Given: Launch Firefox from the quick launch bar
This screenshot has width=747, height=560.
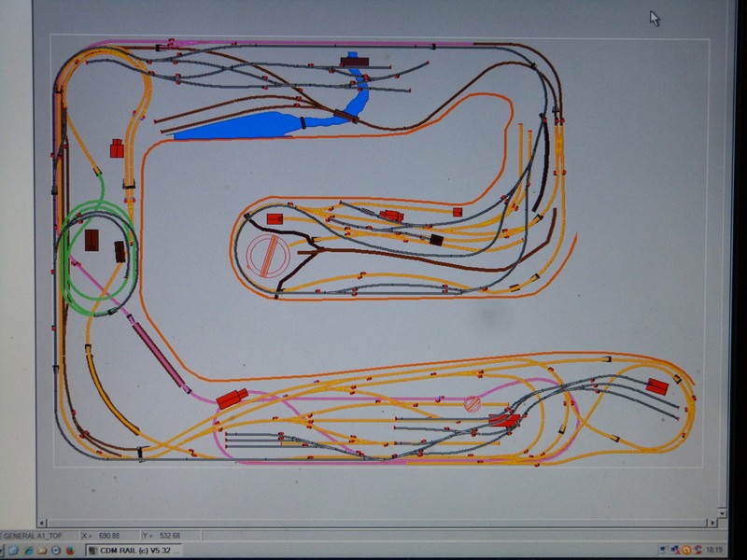Looking at the screenshot, I should (70, 551).
